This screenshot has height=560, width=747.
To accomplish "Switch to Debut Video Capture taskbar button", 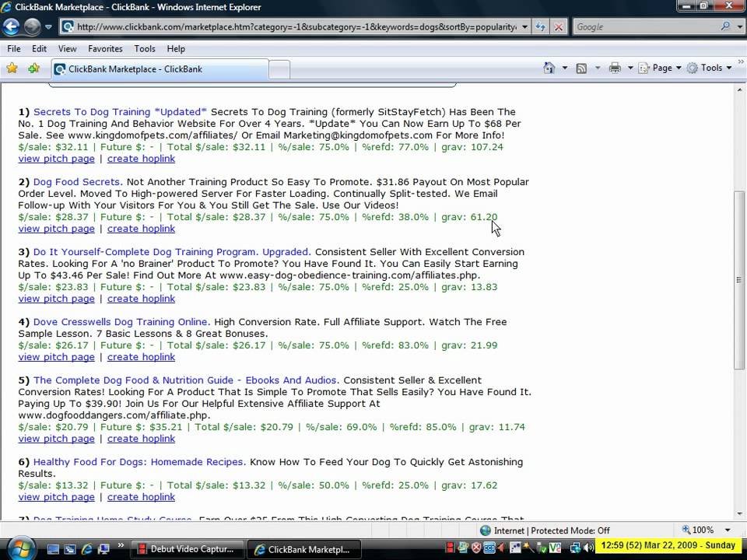I will tap(187, 549).
